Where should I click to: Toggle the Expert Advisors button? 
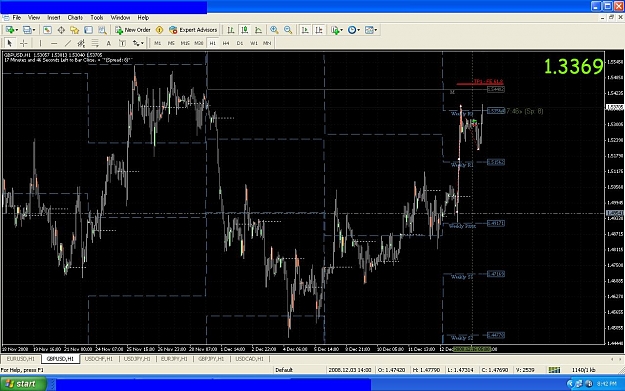193,30
